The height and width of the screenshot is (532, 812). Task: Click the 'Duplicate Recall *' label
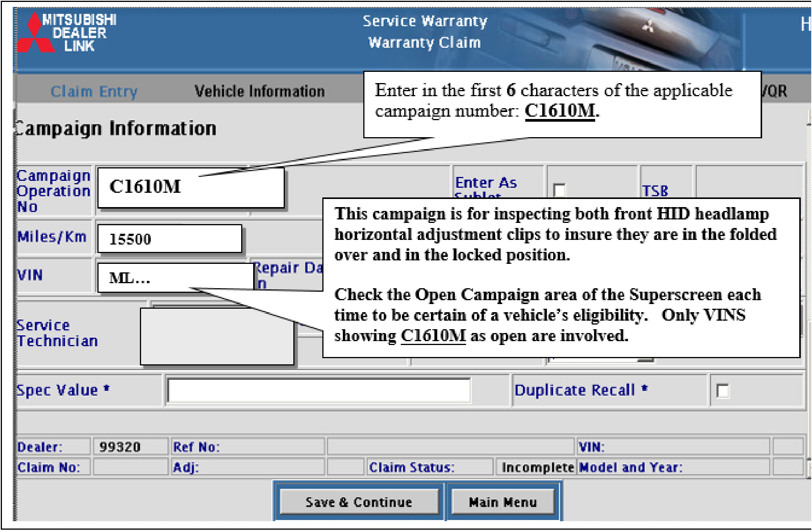coord(581,390)
